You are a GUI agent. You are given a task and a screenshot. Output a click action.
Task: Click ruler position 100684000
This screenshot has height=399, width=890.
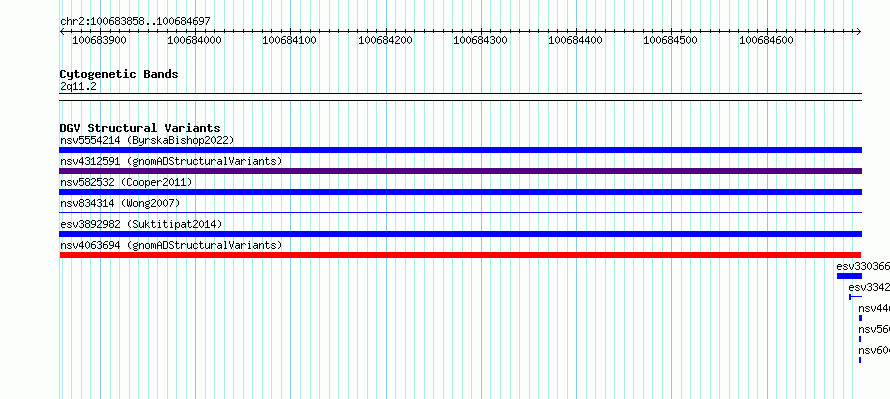pyautogui.click(x=195, y=40)
